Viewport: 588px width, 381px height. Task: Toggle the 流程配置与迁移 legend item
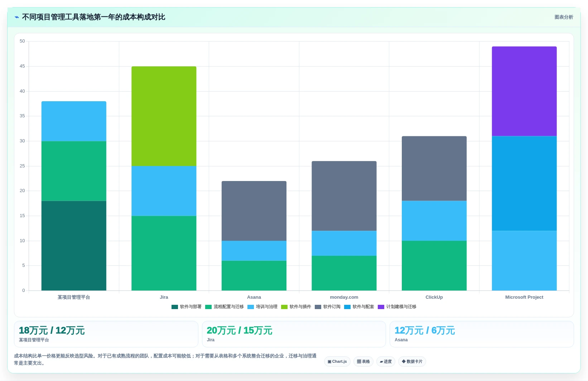[225, 307]
